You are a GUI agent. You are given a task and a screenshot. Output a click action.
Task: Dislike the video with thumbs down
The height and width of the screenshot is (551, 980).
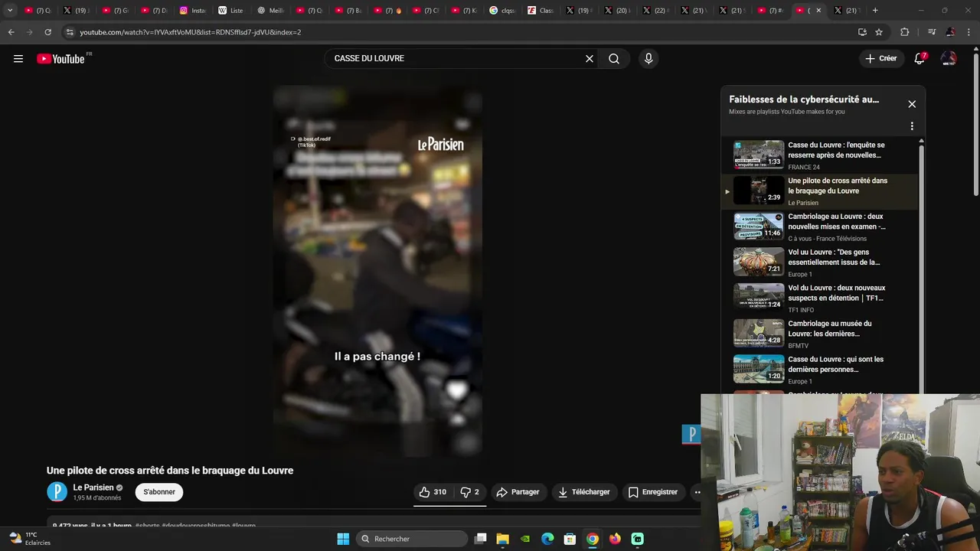[469, 492]
